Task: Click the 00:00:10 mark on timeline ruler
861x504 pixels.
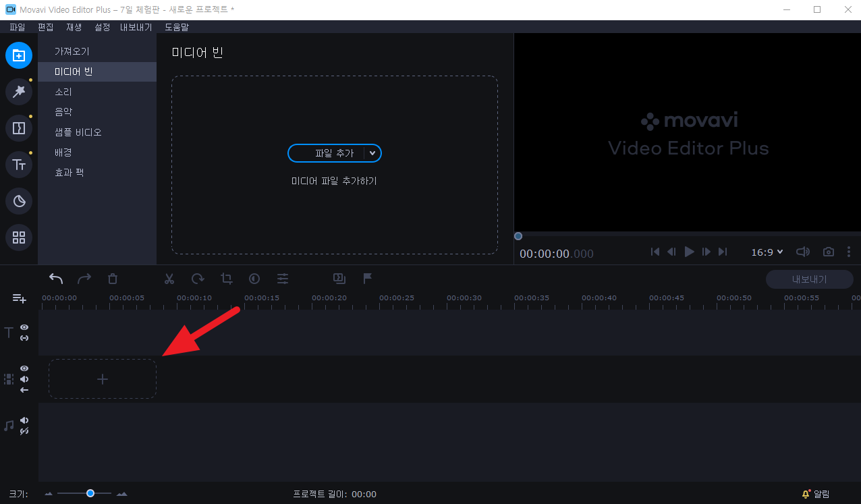Action: tap(194, 298)
